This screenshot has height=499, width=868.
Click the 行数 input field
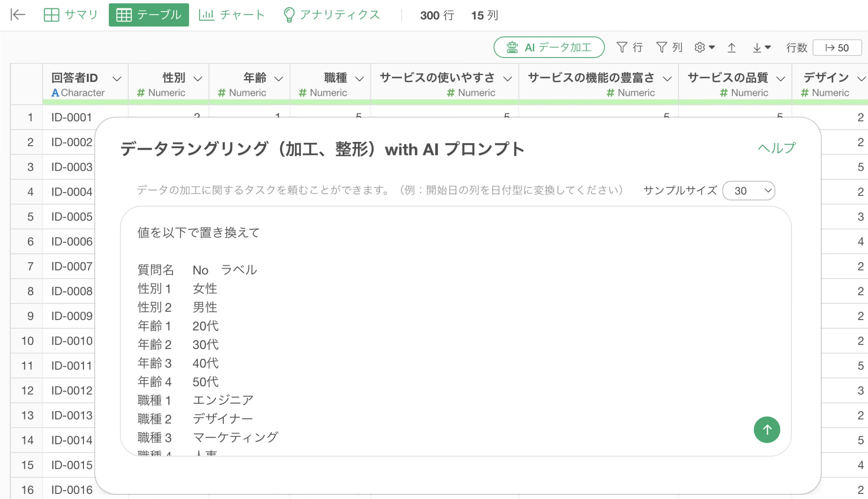837,48
